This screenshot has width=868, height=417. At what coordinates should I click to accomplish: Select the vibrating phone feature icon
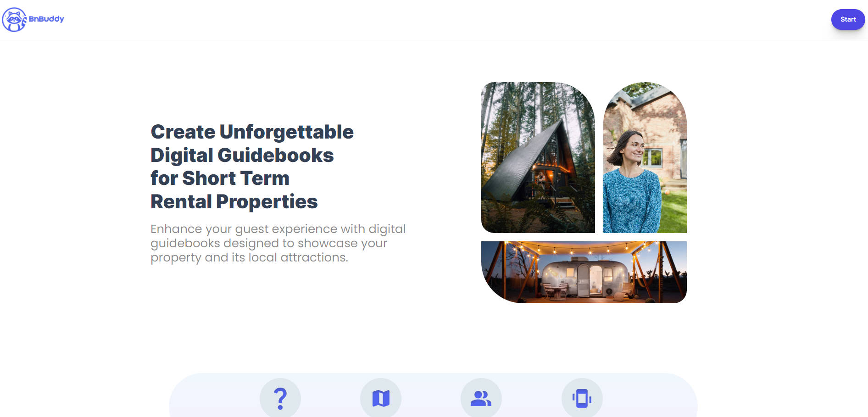tap(582, 398)
